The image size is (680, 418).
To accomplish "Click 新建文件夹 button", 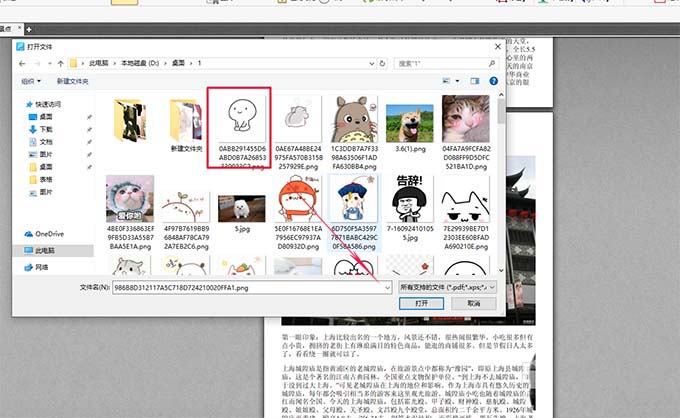I will 72,81.
